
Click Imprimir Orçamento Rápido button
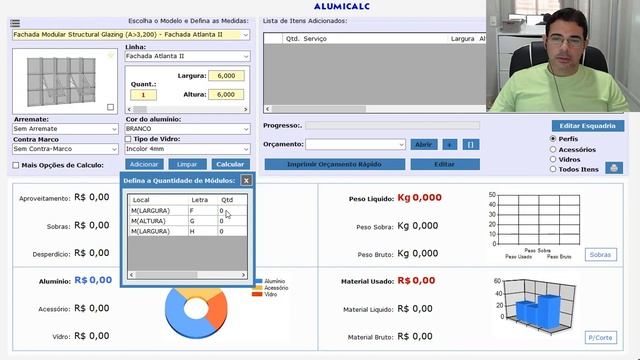[x=335, y=164]
